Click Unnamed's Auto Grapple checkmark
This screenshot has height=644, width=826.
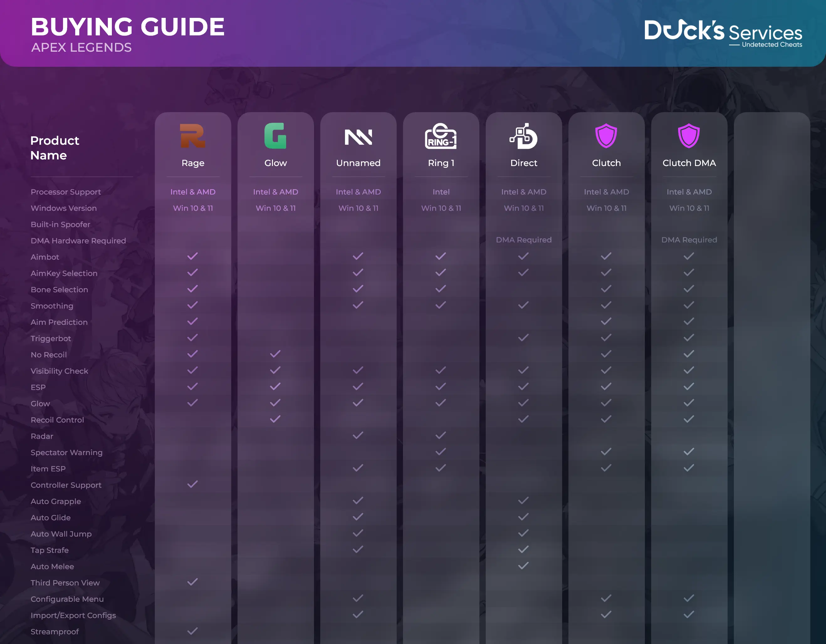358,501
